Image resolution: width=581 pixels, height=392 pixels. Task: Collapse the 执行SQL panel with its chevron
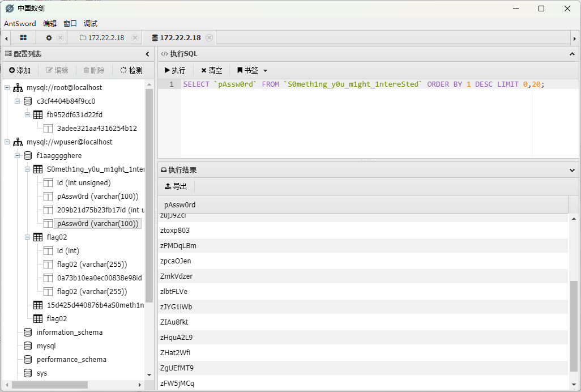coord(572,54)
